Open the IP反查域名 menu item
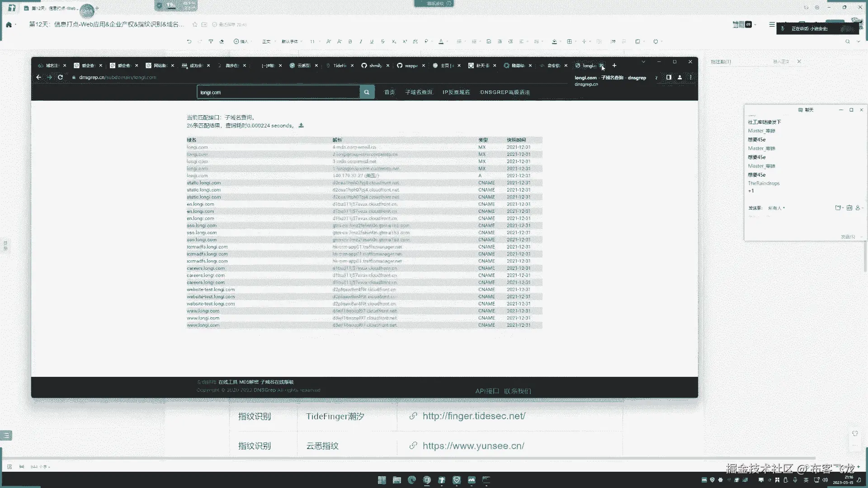Screen dimensions: 868x488 click(456, 92)
